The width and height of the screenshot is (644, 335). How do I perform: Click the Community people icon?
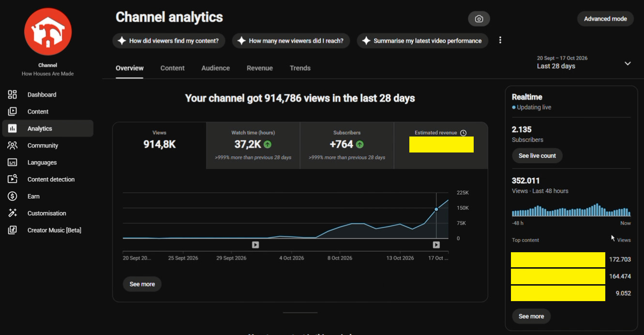click(13, 145)
